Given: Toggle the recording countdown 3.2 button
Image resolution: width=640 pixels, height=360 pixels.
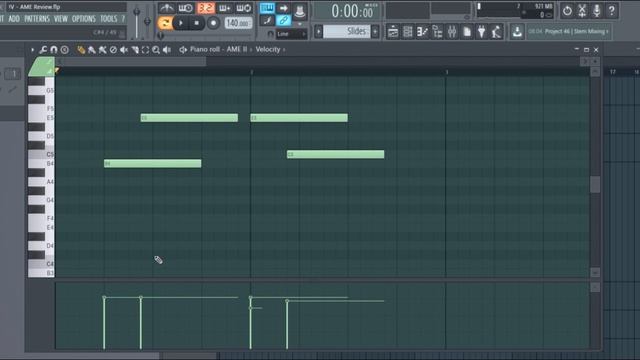Looking at the screenshot, I should pos(205,8).
